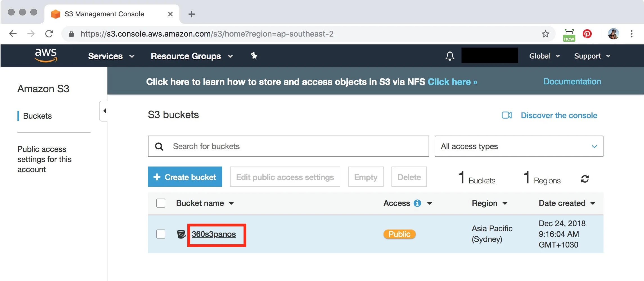Reload the page in browser
The height and width of the screenshot is (281, 644).
pos(49,34)
